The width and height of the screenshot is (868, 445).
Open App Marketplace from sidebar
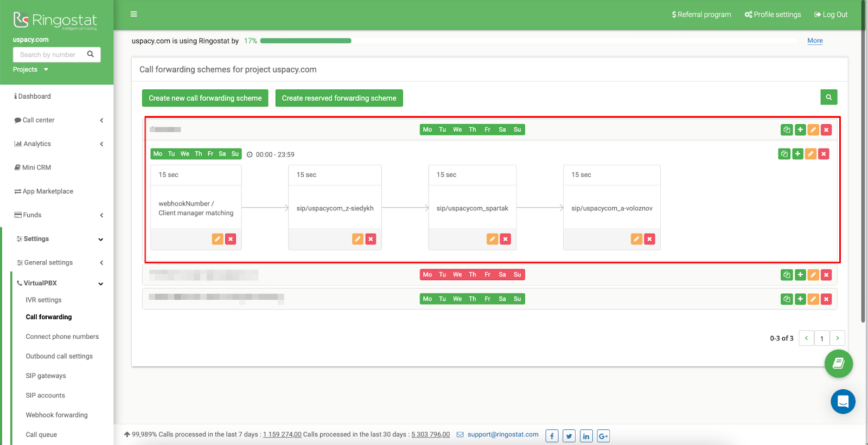pyautogui.click(x=44, y=191)
